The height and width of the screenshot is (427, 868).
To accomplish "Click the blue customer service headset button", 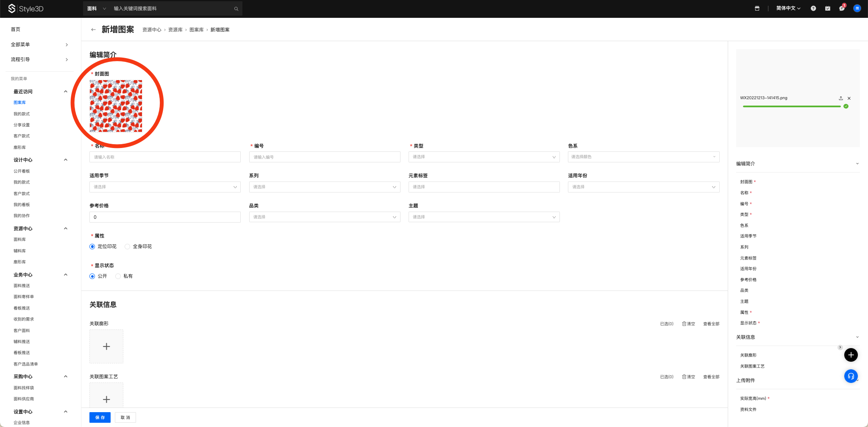I will (x=851, y=376).
